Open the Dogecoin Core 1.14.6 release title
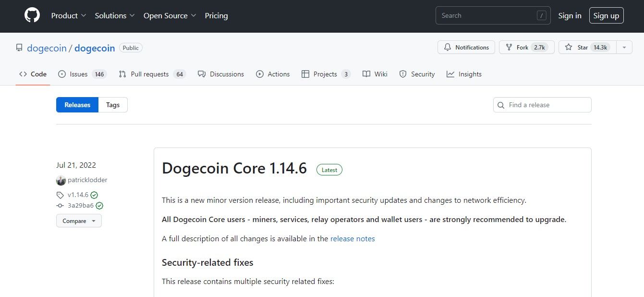The height and width of the screenshot is (297, 644). (234, 169)
